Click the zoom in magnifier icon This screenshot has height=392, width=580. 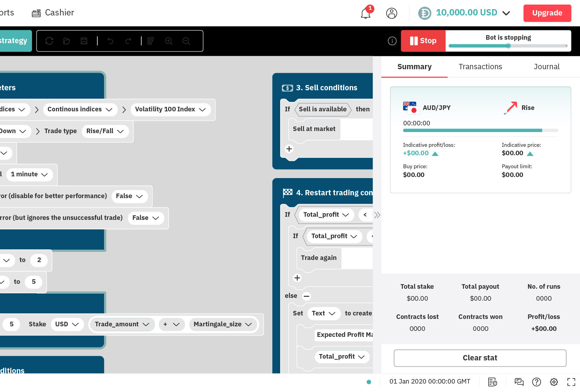pyautogui.click(x=169, y=41)
